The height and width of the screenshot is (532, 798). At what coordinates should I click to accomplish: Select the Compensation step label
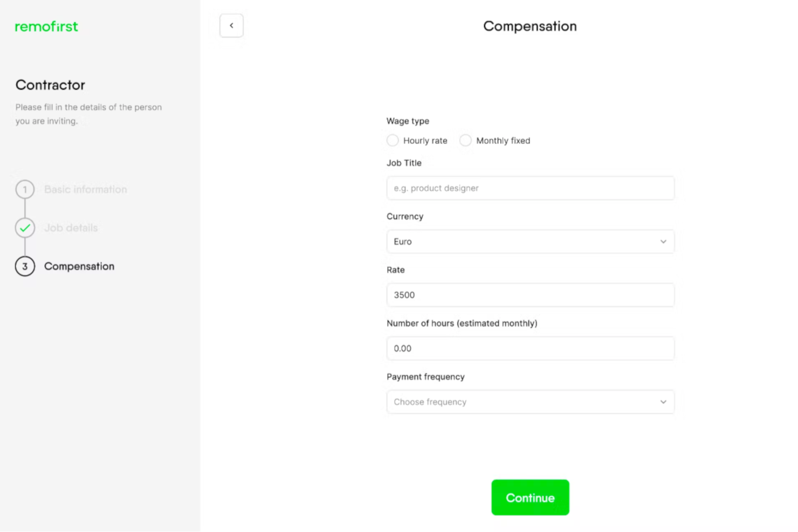click(79, 266)
